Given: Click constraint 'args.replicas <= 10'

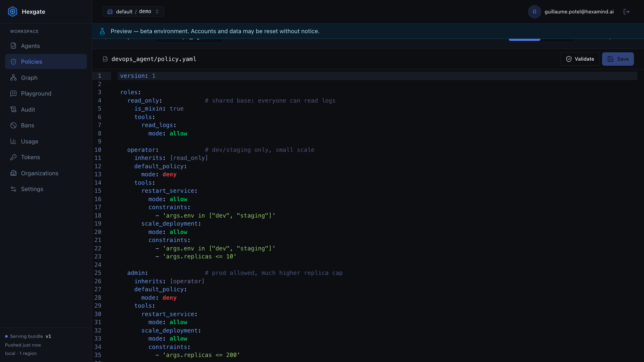Looking at the screenshot, I should (200, 256).
